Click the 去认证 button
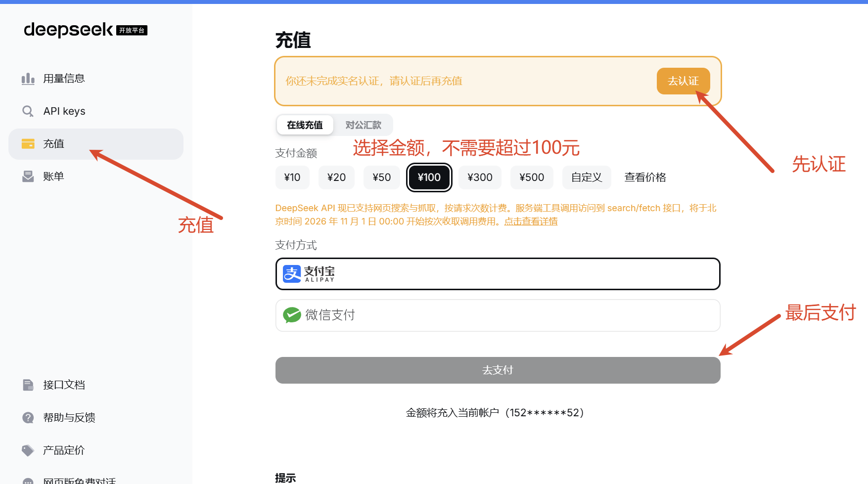The image size is (868, 484). [x=684, y=81]
